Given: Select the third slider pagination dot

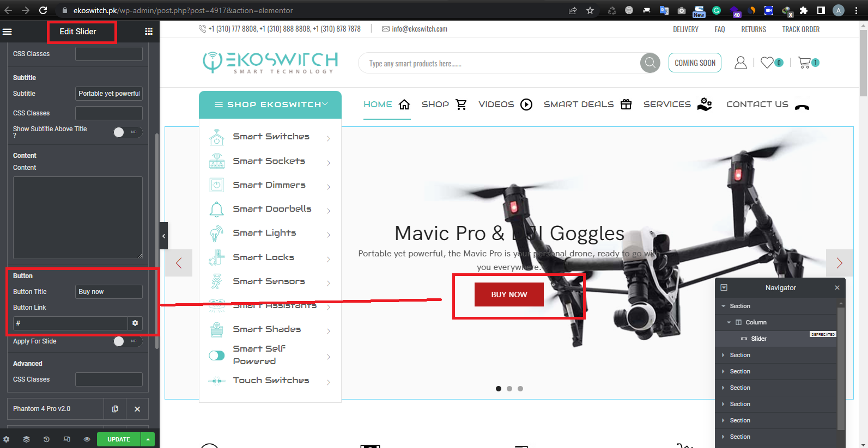Looking at the screenshot, I should click(520, 389).
